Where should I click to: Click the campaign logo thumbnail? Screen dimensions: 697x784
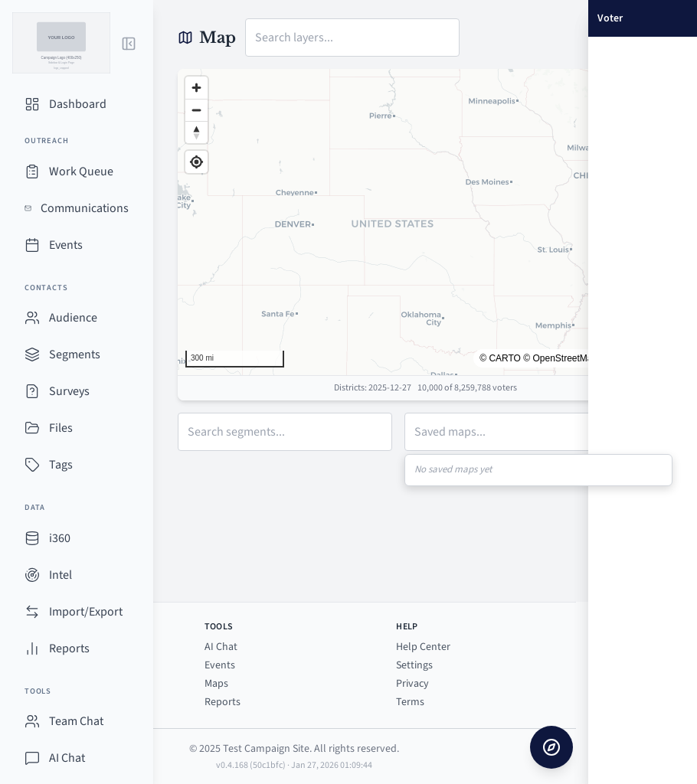tap(61, 43)
